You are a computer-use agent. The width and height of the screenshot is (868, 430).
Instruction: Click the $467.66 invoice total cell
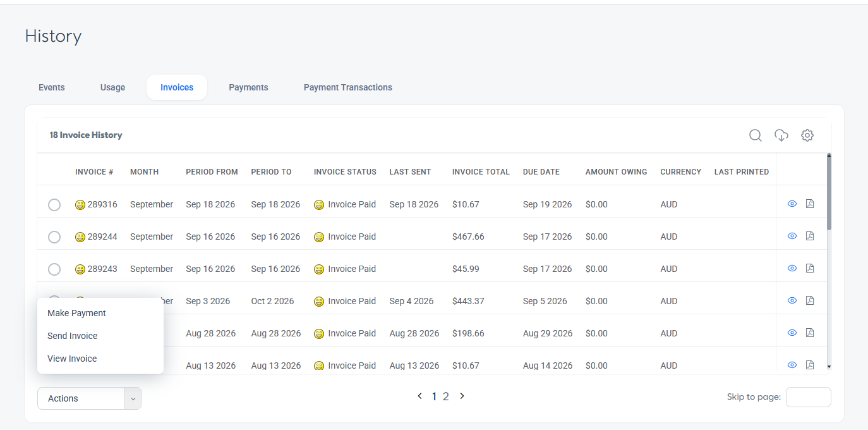468,236
